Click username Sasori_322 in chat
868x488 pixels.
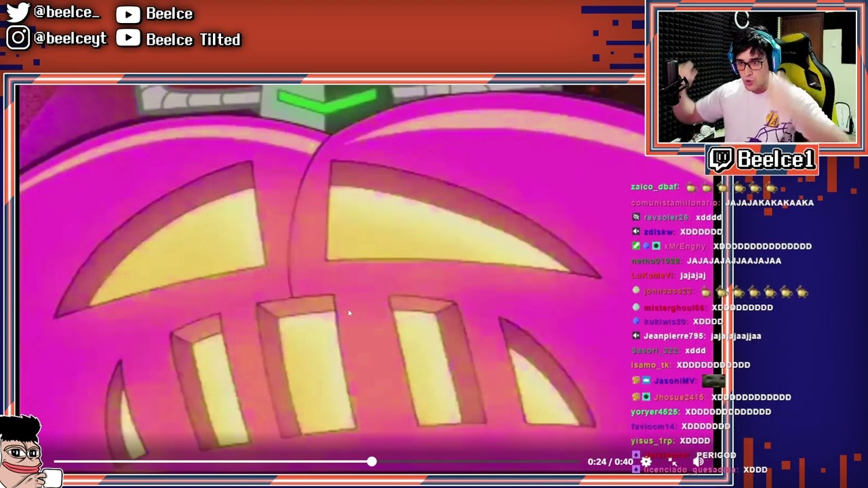point(654,351)
